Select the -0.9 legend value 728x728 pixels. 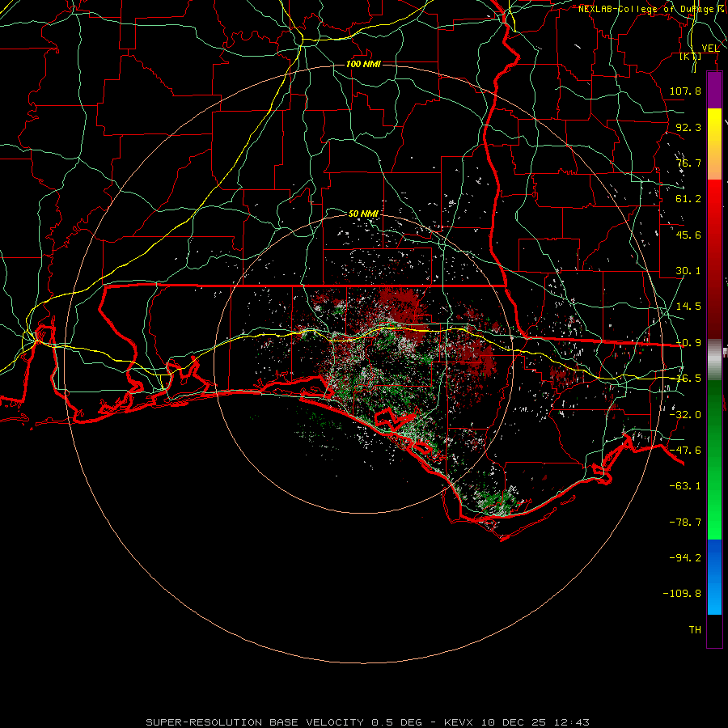(x=688, y=343)
